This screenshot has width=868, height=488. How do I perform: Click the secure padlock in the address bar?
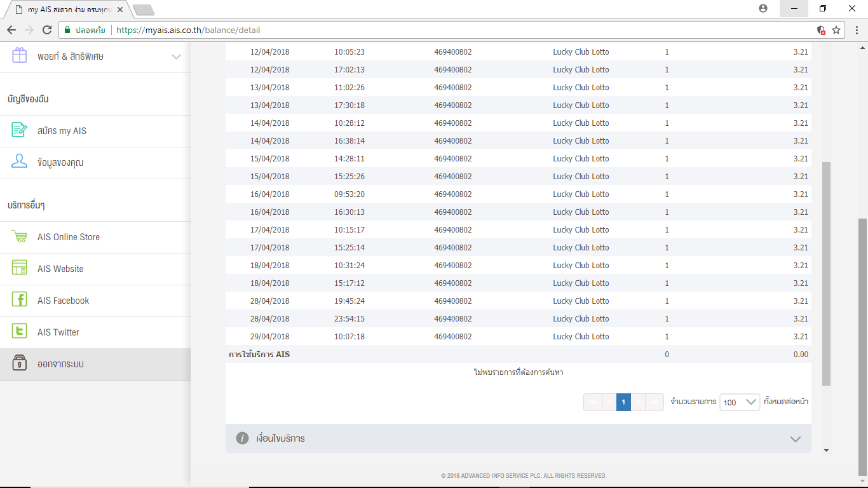[67, 30]
